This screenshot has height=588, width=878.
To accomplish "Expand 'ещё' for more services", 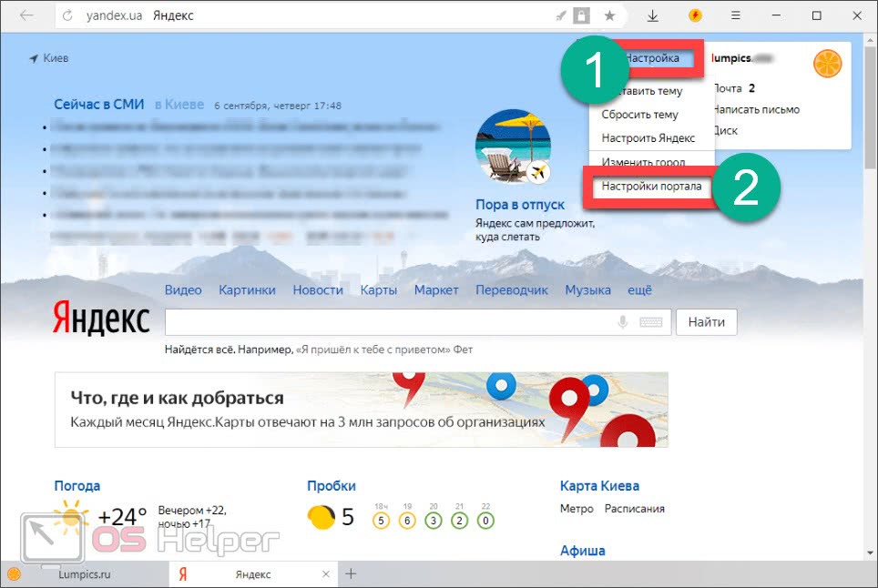I will coord(639,290).
